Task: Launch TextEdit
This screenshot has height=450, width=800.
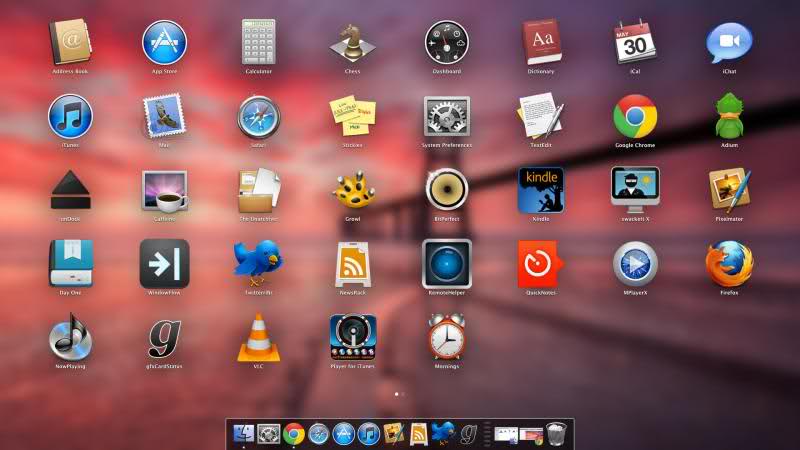Action: [x=541, y=116]
